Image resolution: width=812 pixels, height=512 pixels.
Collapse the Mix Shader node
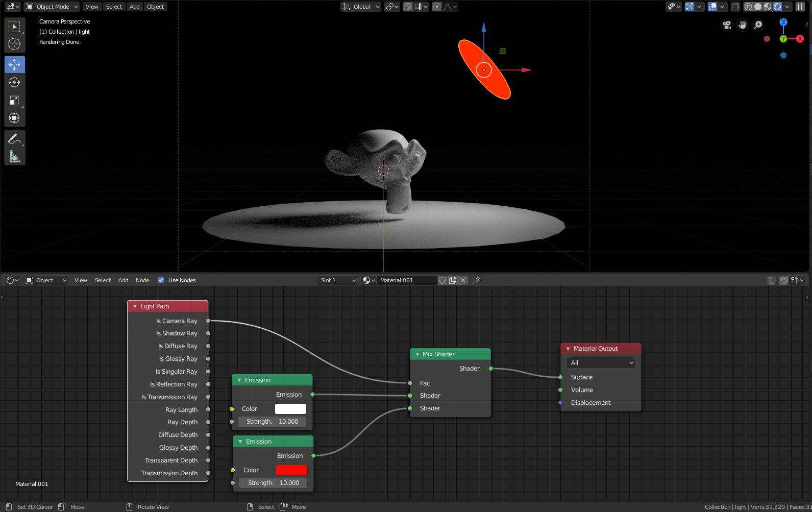pos(417,354)
